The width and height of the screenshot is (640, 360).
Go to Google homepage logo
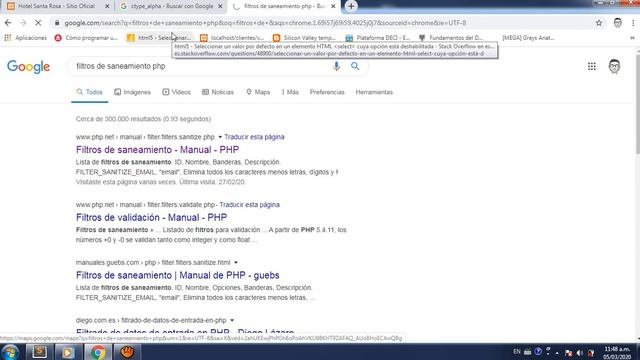(x=29, y=67)
